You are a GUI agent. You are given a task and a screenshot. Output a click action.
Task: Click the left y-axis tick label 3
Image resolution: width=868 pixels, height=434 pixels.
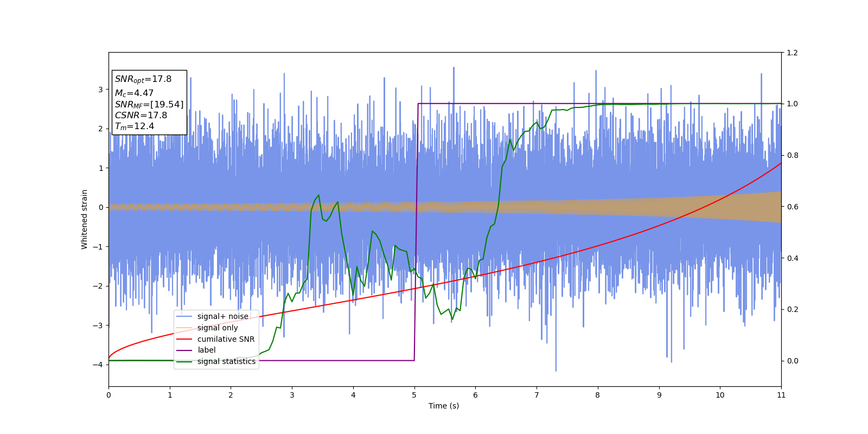(100, 90)
